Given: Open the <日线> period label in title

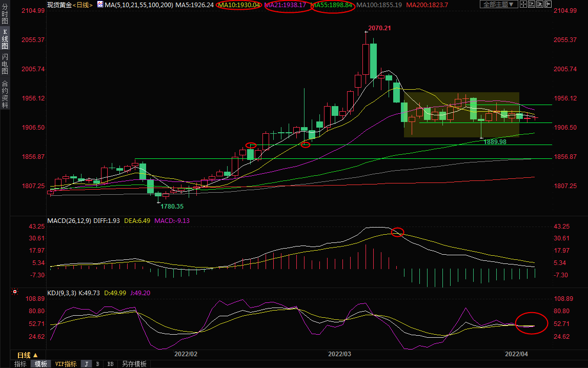Looking at the screenshot, I should tap(83, 5).
